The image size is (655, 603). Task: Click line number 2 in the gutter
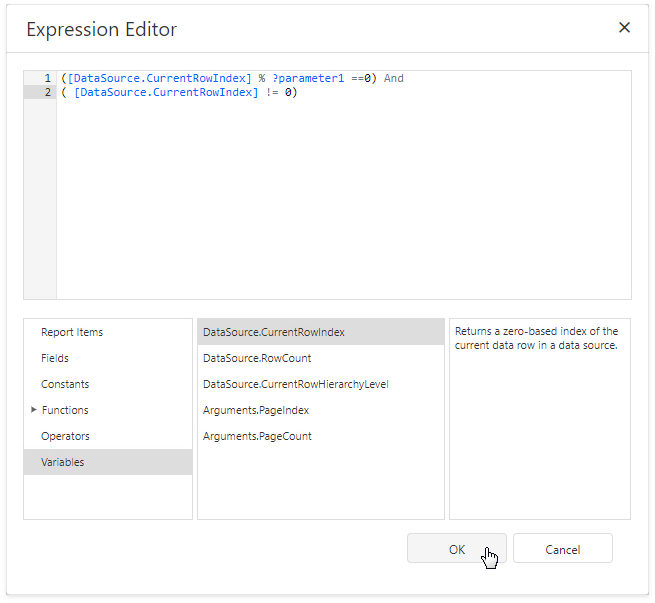tap(48, 92)
